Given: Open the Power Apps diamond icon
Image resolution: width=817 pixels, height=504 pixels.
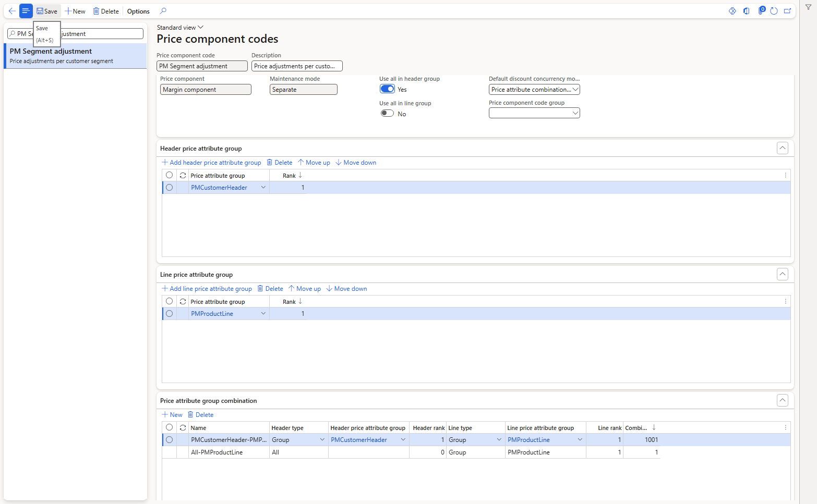Looking at the screenshot, I should coord(732,11).
